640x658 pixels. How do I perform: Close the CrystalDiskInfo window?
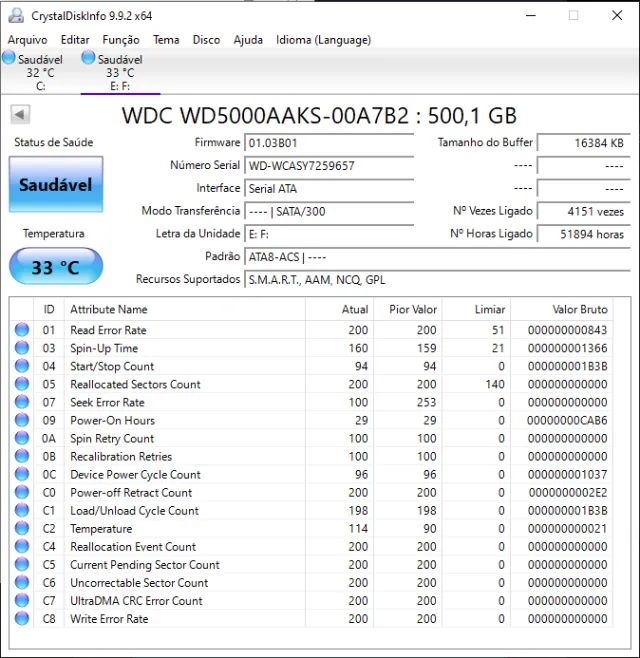pyautogui.click(x=617, y=16)
